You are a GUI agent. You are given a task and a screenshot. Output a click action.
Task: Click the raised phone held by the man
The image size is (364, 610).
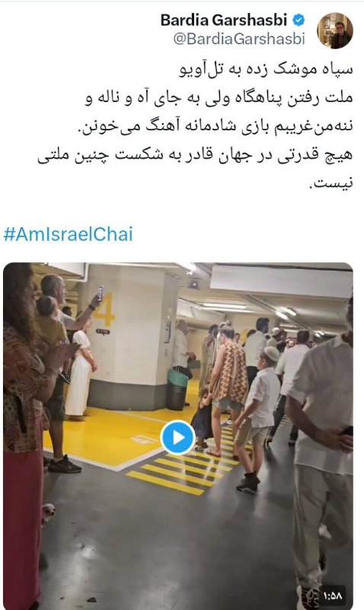pos(101,294)
